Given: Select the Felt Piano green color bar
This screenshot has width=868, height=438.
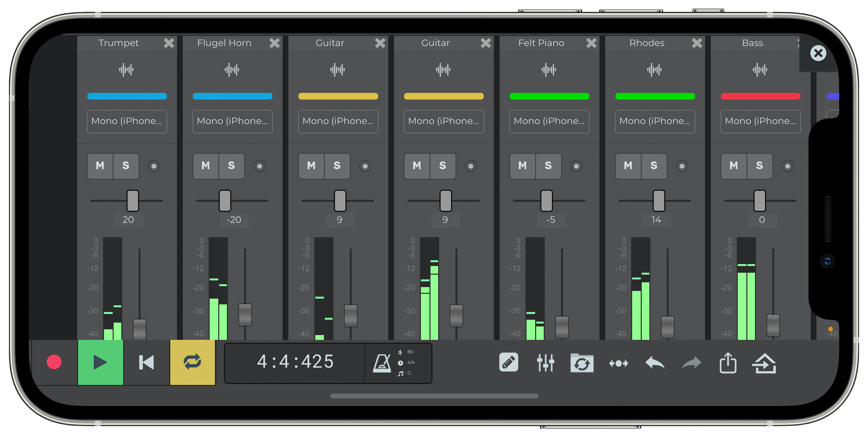Looking at the screenshot, I should 549,96.
